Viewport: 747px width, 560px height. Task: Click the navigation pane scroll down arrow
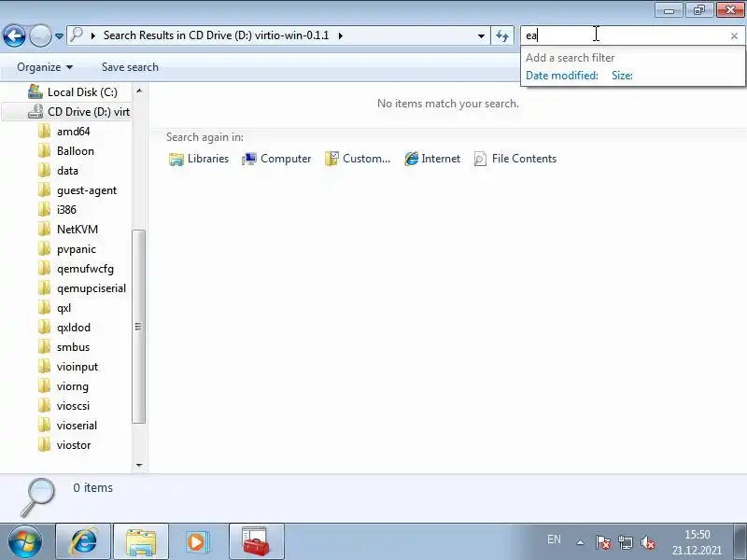(x=139, y=465)
